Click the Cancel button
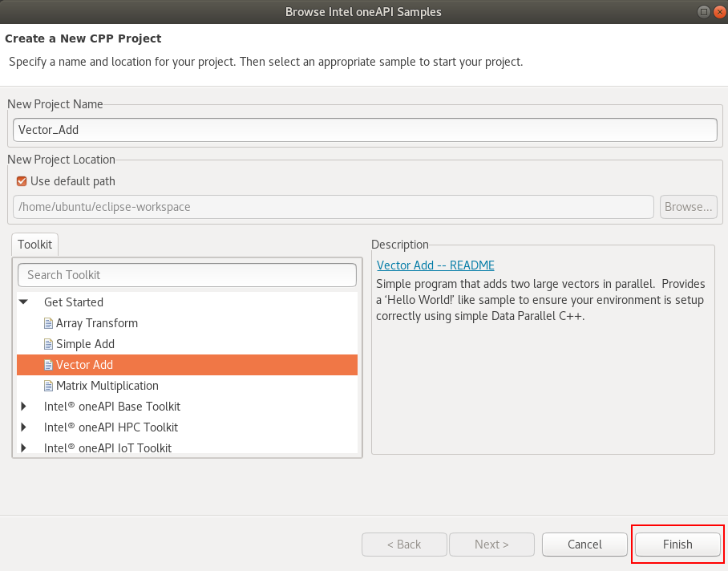728x571 pixels. [584, 545]
